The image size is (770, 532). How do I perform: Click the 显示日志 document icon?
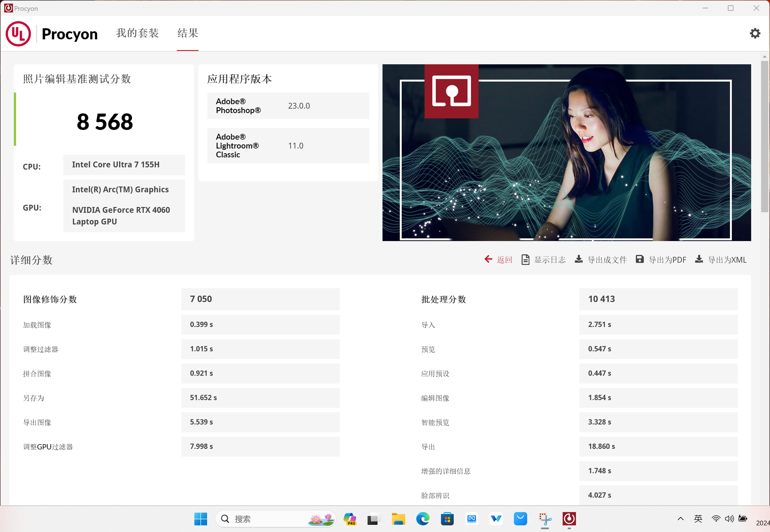(525, 259)
